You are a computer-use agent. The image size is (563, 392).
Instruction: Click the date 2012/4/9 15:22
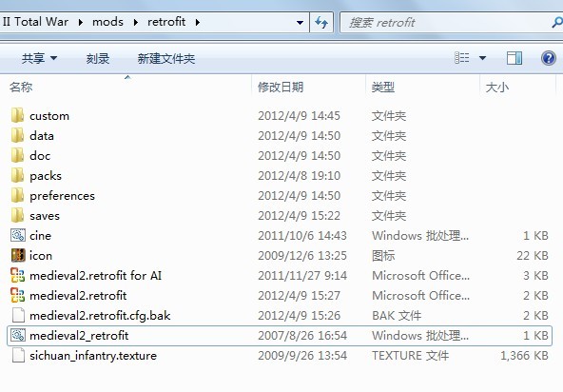[299, 216]
